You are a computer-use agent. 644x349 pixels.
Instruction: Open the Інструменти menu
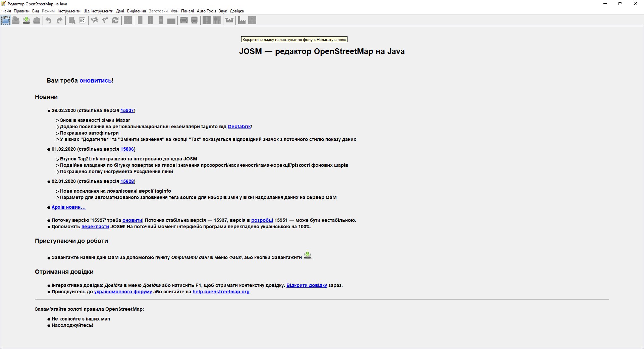point(69,11)
